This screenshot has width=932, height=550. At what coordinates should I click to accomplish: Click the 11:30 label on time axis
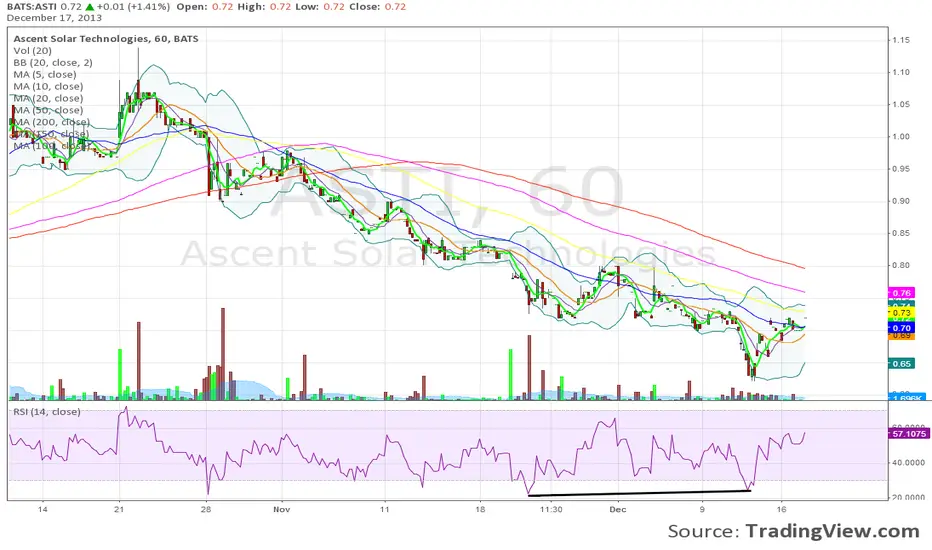point(551,509)
